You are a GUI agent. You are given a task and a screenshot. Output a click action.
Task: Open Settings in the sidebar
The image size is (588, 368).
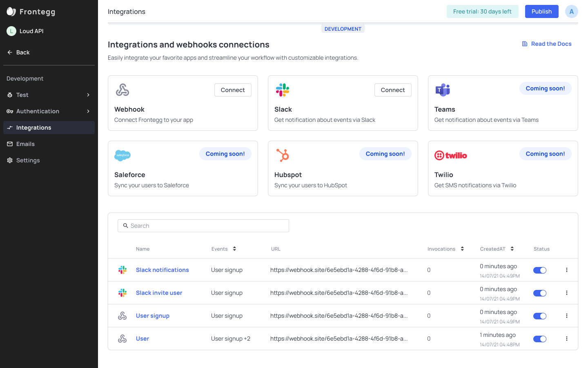click(49, 160)
